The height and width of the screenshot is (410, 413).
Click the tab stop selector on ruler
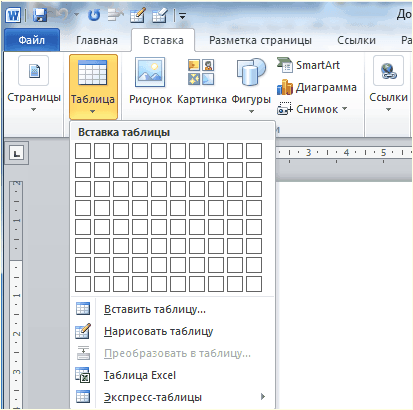pyautogui.click(x=17, y=153)
